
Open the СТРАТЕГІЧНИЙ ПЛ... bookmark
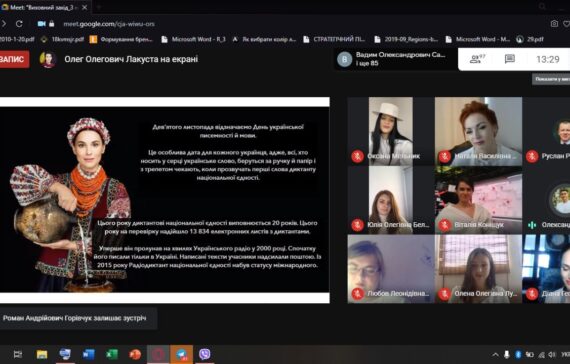coord(334,39)
